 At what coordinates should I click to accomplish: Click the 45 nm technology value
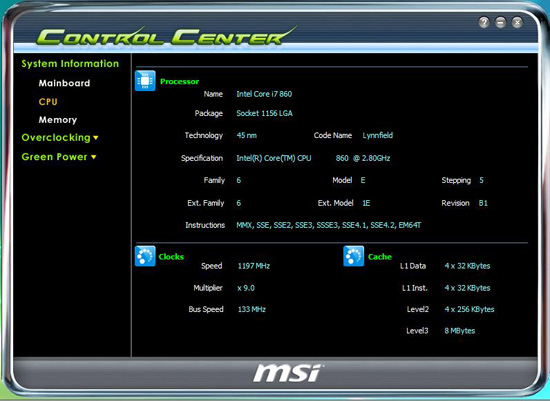(247, 135)
